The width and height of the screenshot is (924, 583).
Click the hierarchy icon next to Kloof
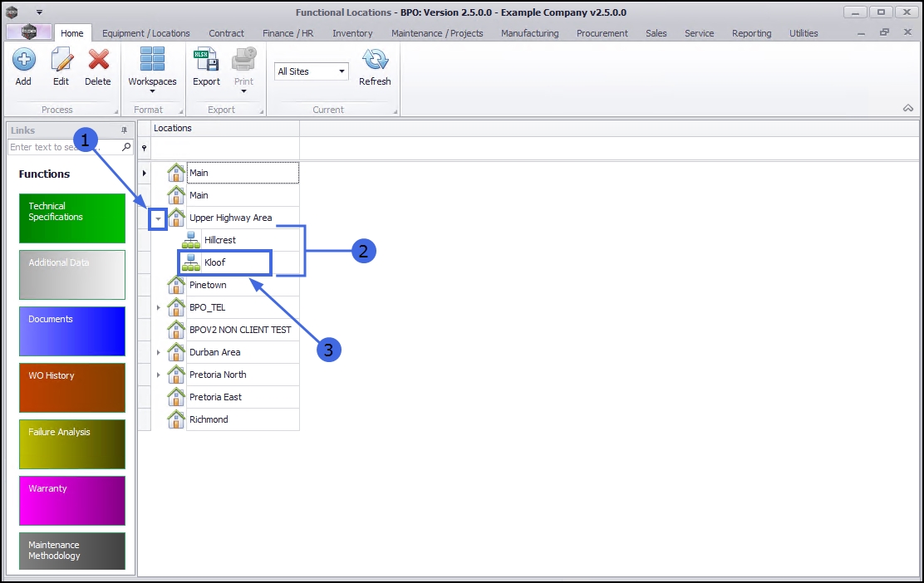pyautogui.click(x=191, y=262)
